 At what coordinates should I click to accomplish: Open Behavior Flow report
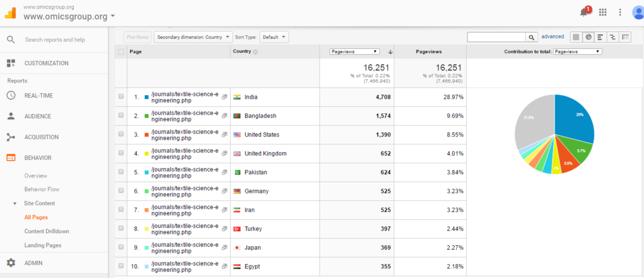(x=42, y=189)
